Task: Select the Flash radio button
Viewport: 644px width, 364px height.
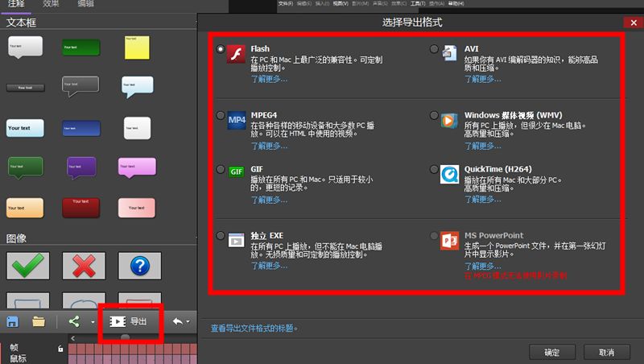Action: click(x=221, y=49)
